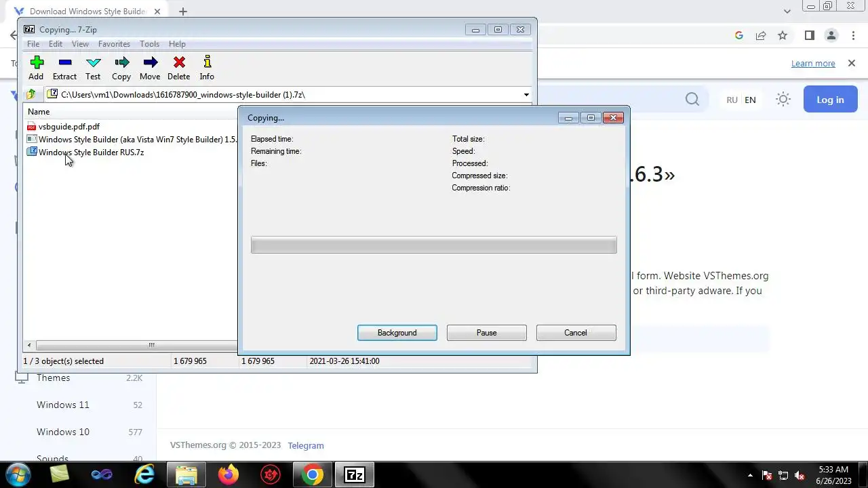Click the Windows Start button
This screenshot has width=868, height=488.
point(18,474)
